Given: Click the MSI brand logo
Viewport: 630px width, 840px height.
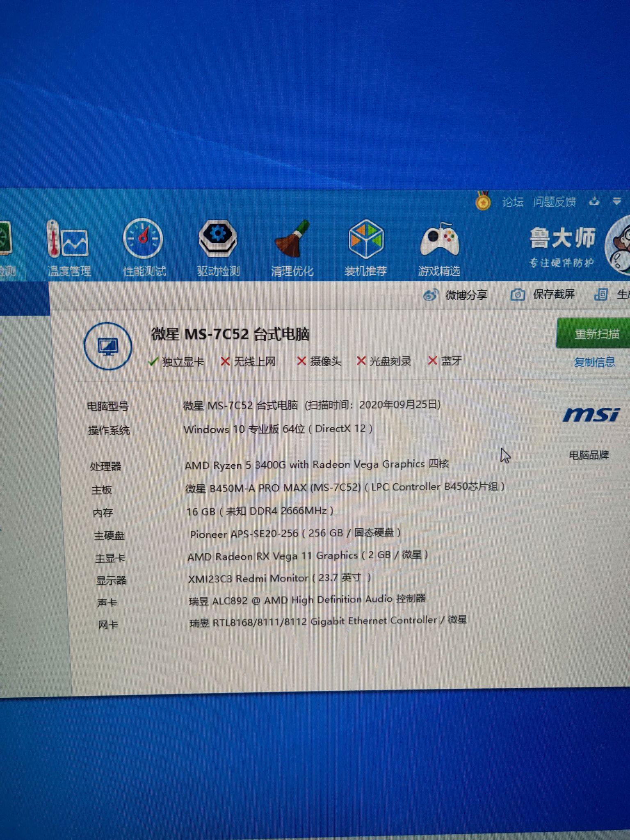Looking at the screenshot, I should point(591,415).
